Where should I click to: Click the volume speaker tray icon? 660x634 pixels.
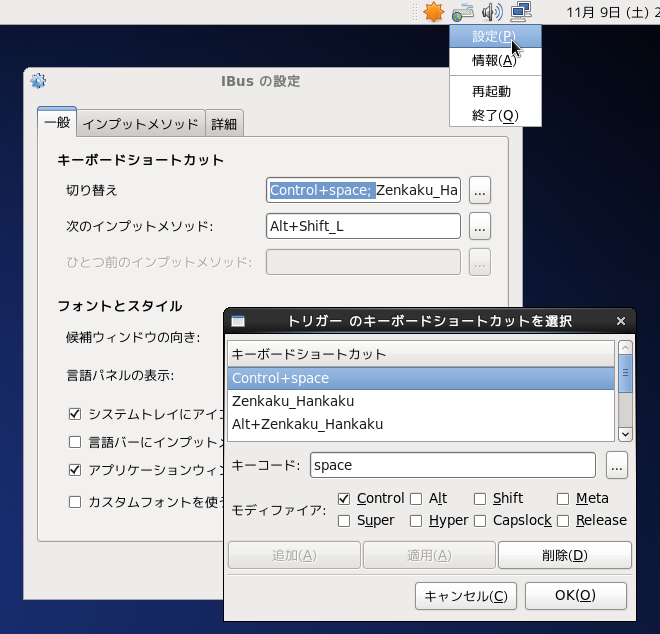[x=492, y=12]
